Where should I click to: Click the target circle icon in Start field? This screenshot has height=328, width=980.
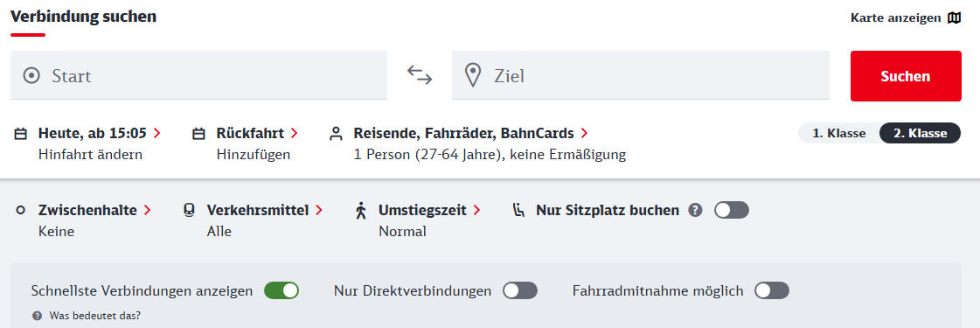(31, 75)
